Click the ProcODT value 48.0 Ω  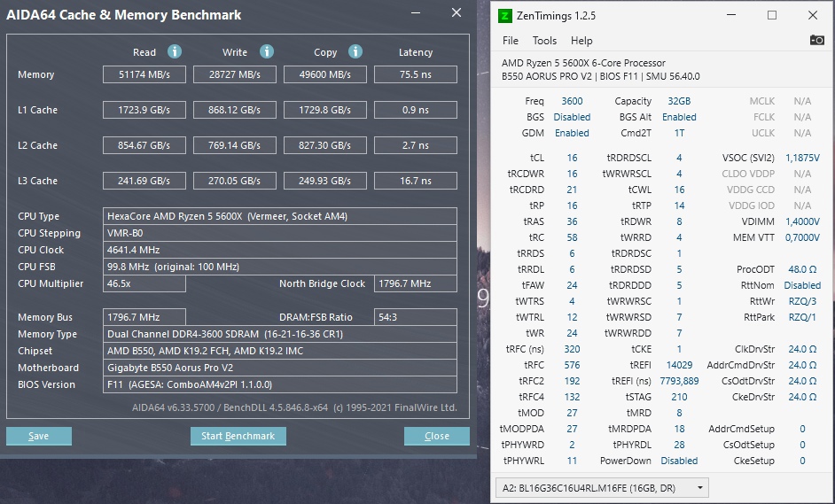[802, 269]
